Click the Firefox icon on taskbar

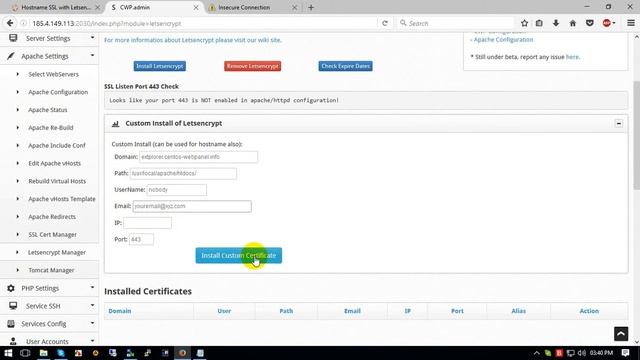point(182,353)
